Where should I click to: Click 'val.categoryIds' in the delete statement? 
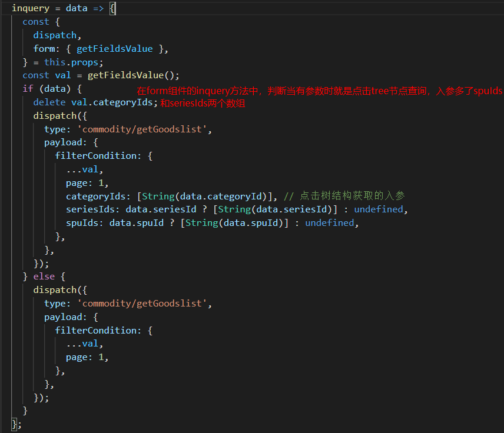111,102
